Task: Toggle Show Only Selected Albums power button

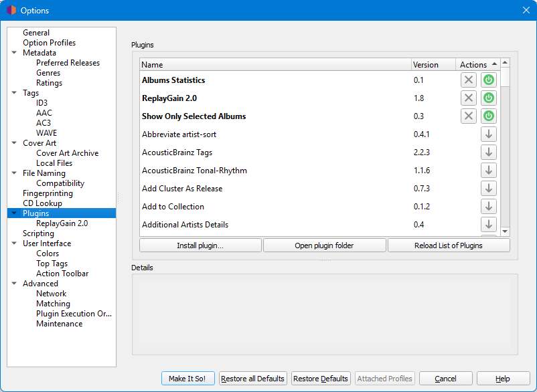Action: 489,116
